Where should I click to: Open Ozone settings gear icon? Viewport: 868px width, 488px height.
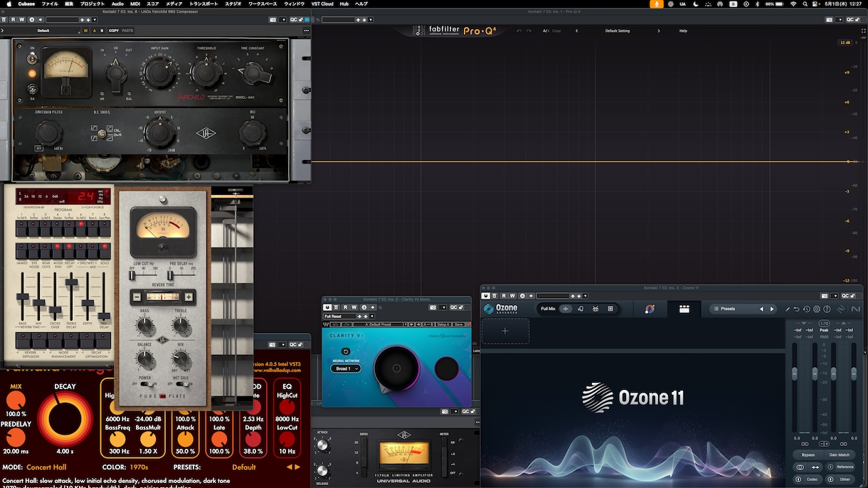pos(817,309)
